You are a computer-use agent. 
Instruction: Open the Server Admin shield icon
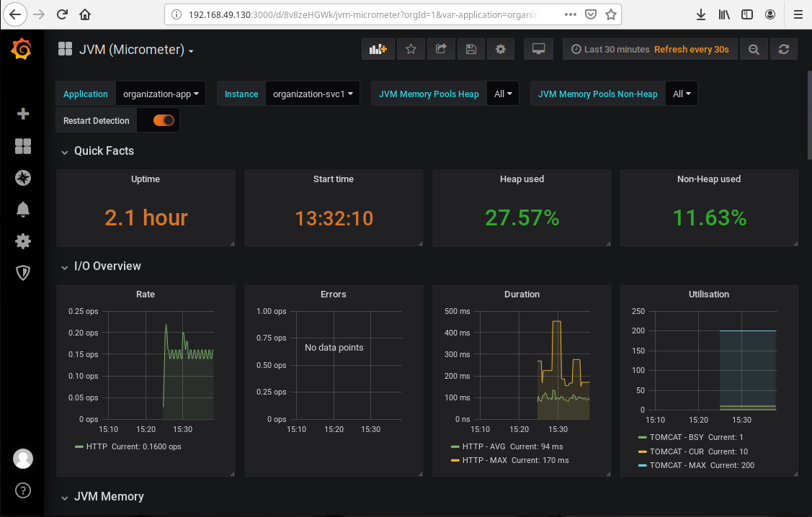pos(23,273)
